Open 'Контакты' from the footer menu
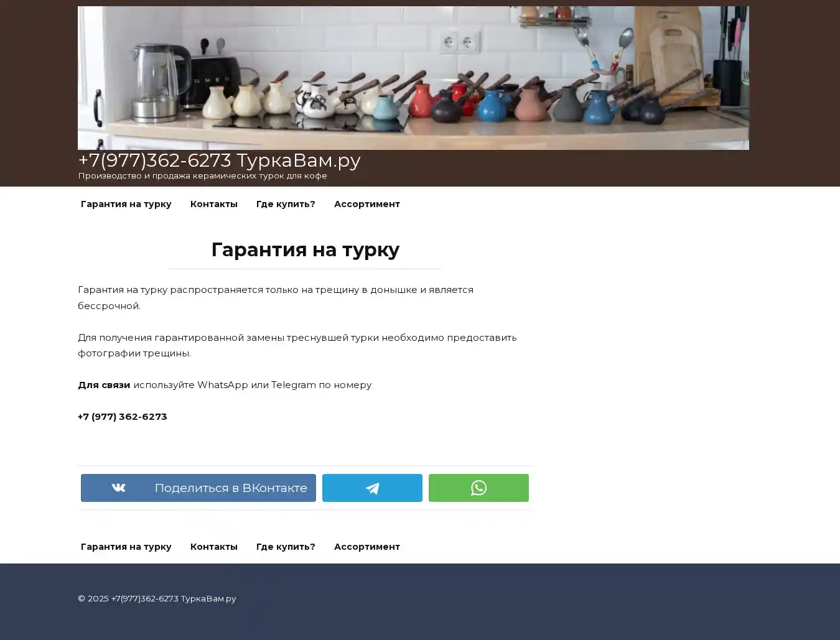This screenshot has width=840, height=640. coord(213,547)
